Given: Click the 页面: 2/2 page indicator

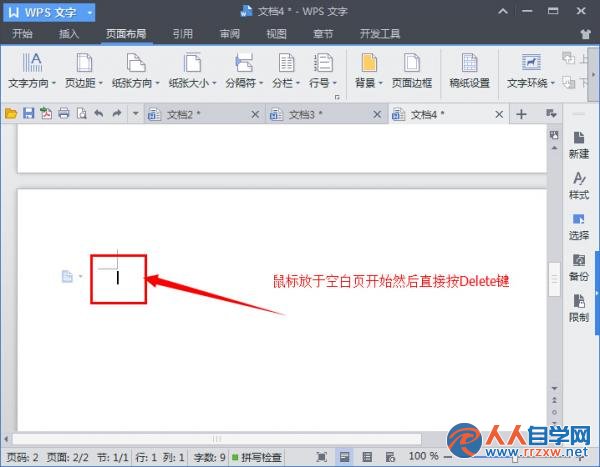Looking at the screenshot, I should click(67, 457).
